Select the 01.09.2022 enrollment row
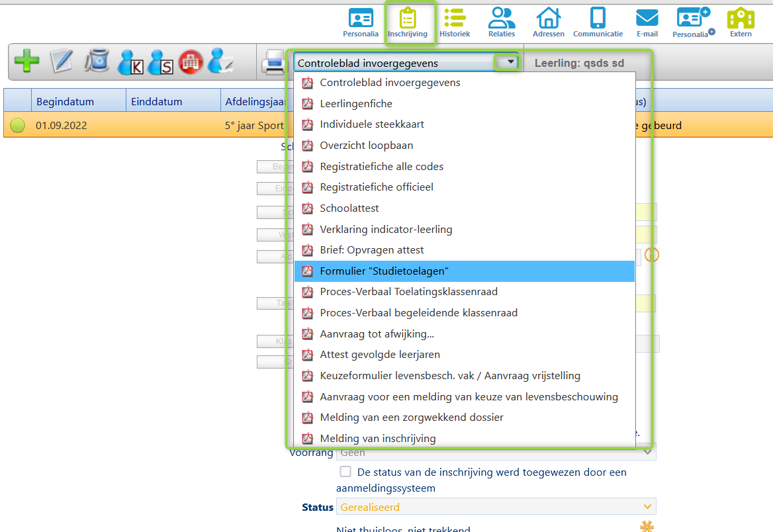 (61, 126)
